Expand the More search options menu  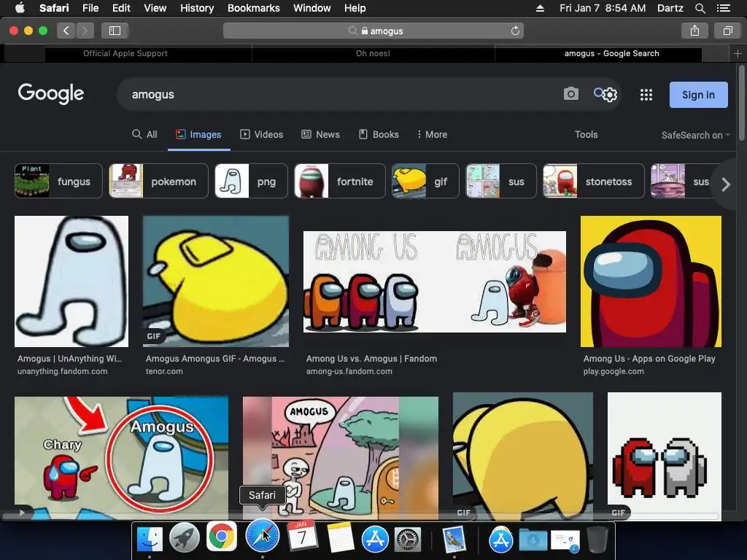pyautogui.click(x=432, y=135)
